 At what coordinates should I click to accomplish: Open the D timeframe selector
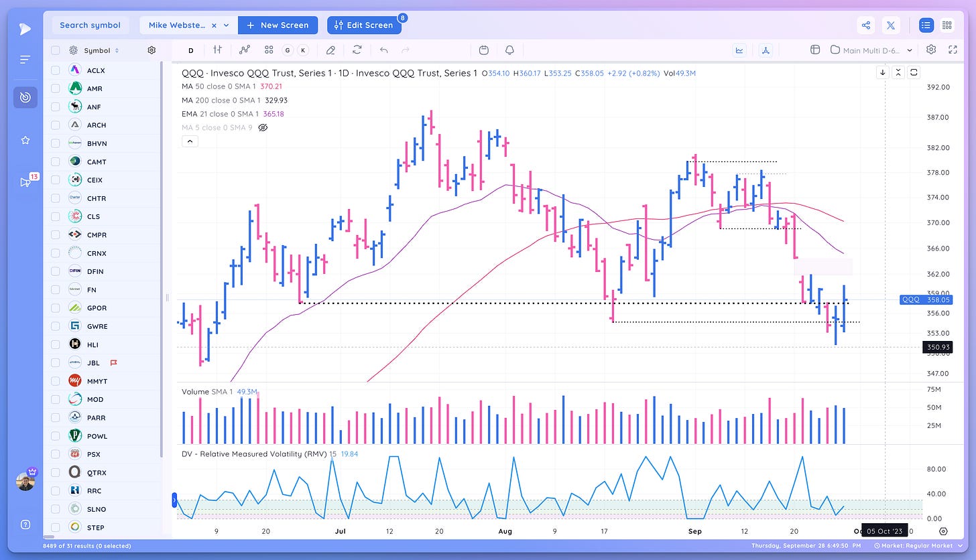(x=191, y=50)
